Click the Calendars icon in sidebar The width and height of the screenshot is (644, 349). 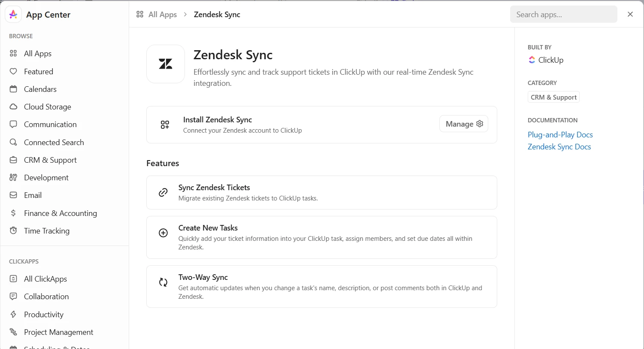[x=13, y=89]
